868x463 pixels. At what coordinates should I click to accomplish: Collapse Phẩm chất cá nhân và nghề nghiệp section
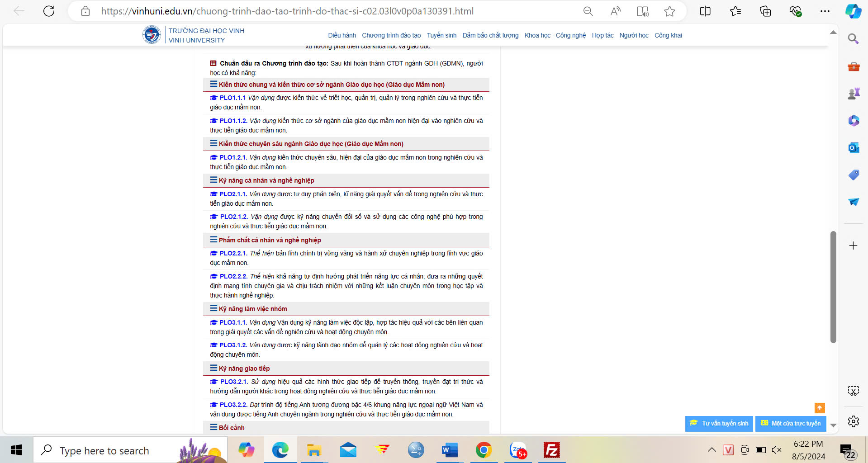coord(346,240)
